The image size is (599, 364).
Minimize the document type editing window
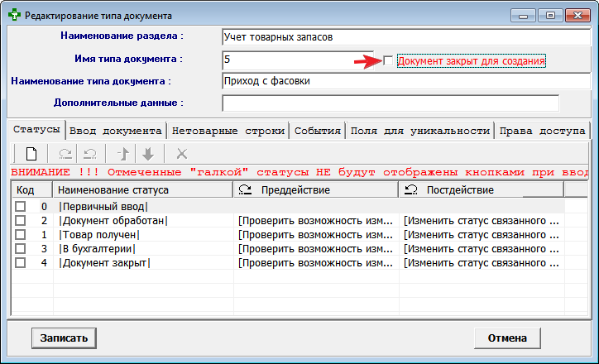[524, 16]
